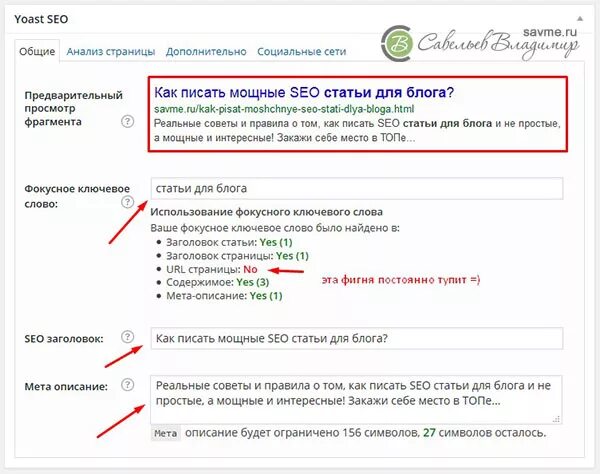Open help icon next to SEO заголовок
This screenshot has width=600, height=474.
(x=127, y=337)
